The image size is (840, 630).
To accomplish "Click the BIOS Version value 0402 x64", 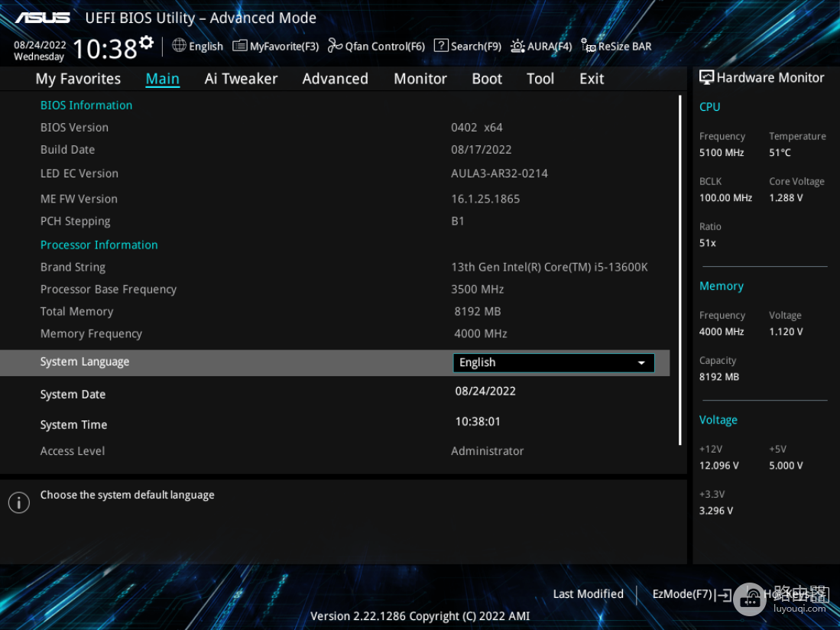I will pyautogui.click(x=477, y=128).
